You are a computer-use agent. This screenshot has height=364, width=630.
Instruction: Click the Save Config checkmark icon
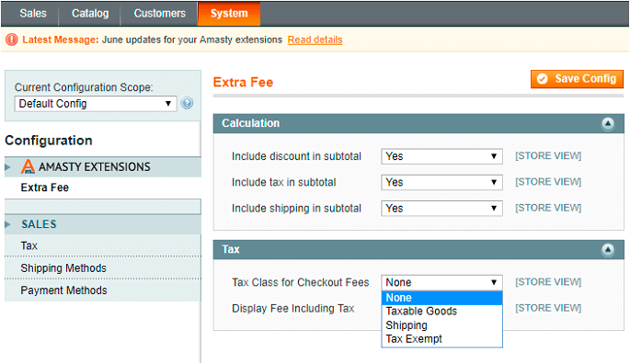point(543,79)
